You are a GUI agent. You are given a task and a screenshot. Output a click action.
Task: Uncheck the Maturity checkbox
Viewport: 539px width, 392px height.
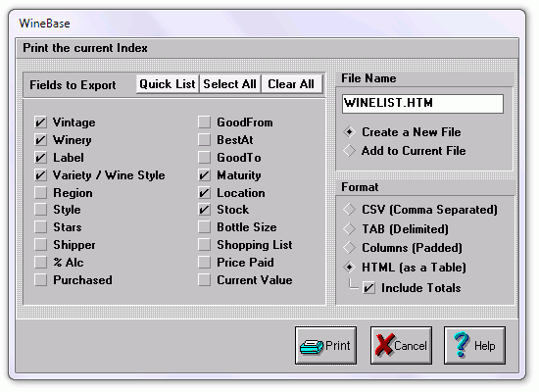point(204,175)
